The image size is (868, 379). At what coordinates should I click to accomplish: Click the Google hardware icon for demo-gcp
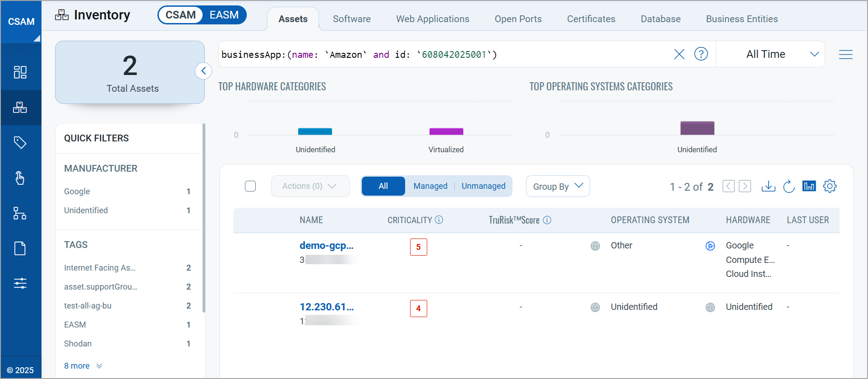point(711,246)
